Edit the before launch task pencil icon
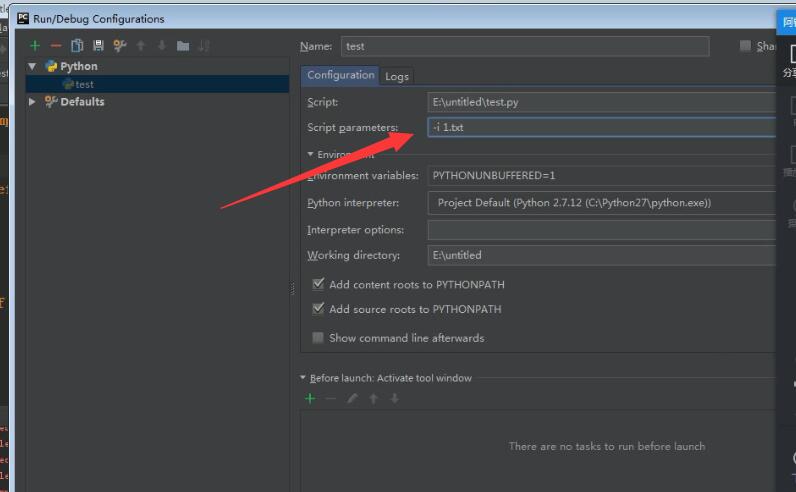Image resolution: width=796 pixels, height=492 pixels. (x=352, y=399)
